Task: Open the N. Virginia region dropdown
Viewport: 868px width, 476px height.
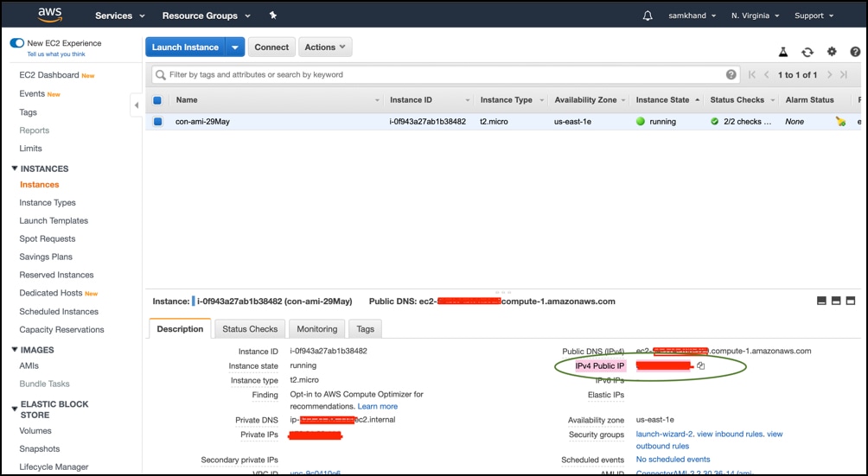Action: point(755,16)
